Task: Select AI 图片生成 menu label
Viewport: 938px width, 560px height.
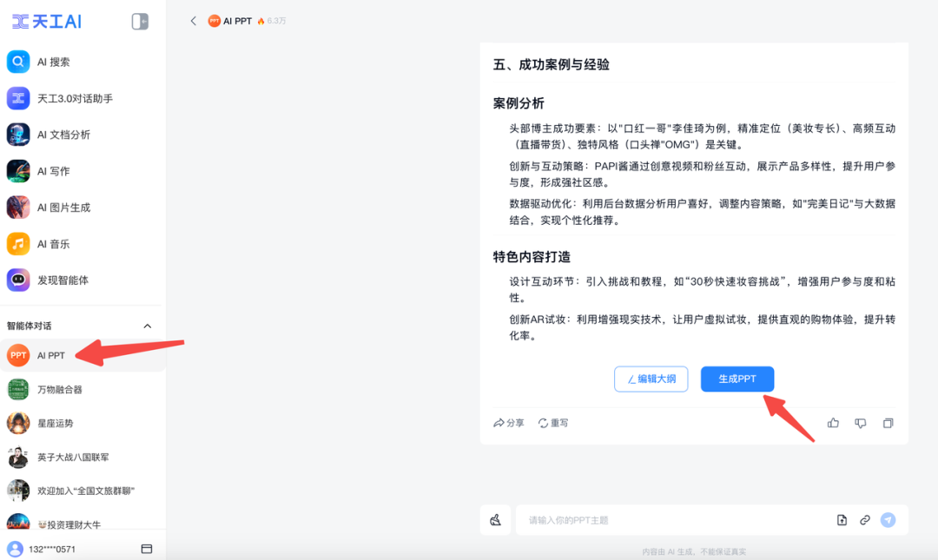Action: point(63,208)
